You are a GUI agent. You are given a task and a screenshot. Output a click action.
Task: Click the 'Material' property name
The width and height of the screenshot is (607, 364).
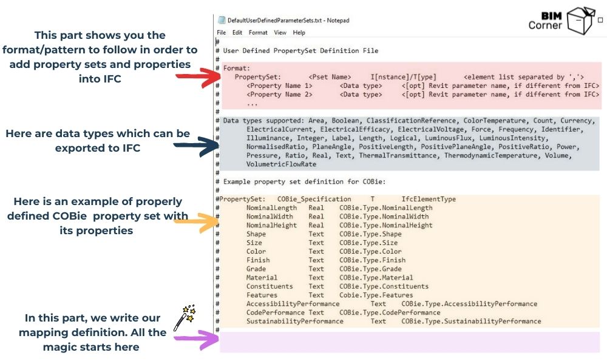click(262, 278)
